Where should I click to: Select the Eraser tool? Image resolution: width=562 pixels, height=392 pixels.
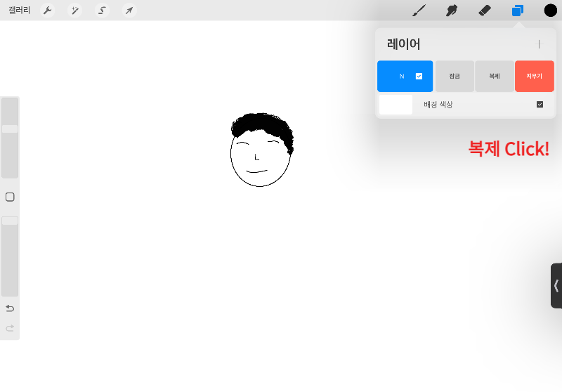pos(485,11)
